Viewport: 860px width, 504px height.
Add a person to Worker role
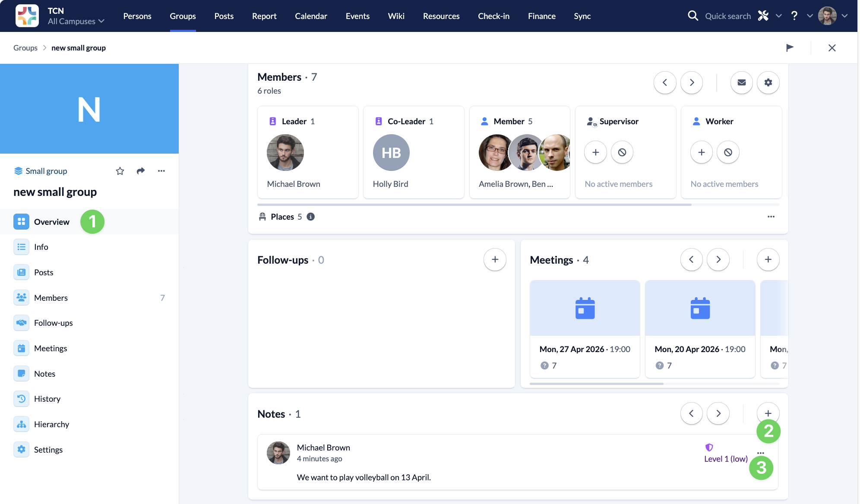click(x=702, y=152)
